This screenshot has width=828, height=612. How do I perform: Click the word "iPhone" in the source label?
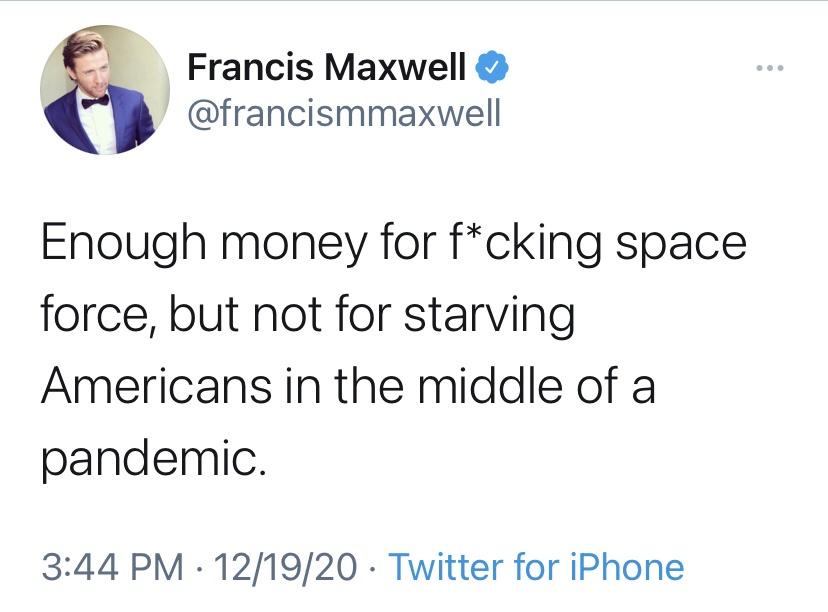tap(628, 567)
